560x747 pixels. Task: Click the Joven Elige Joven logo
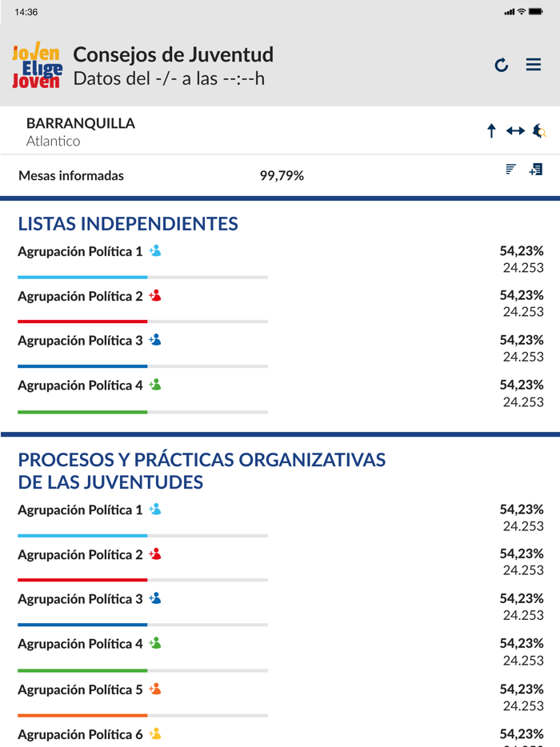[35, 65]
